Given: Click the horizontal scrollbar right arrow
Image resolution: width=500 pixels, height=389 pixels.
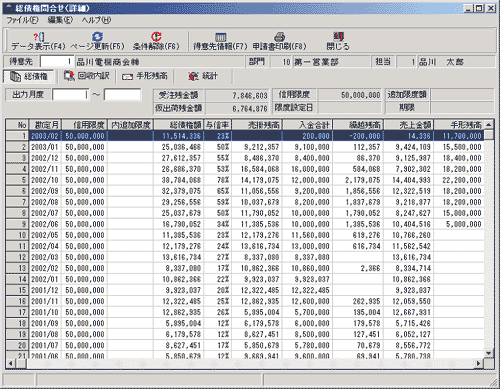Looking at the screenshot, I should pos(479,363).
